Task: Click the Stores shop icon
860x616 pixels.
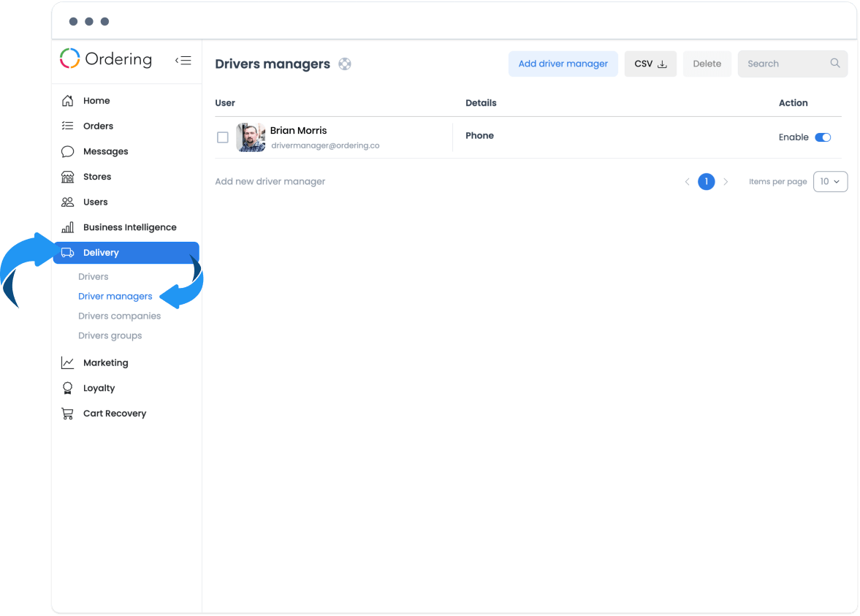Action: [67, 177]
